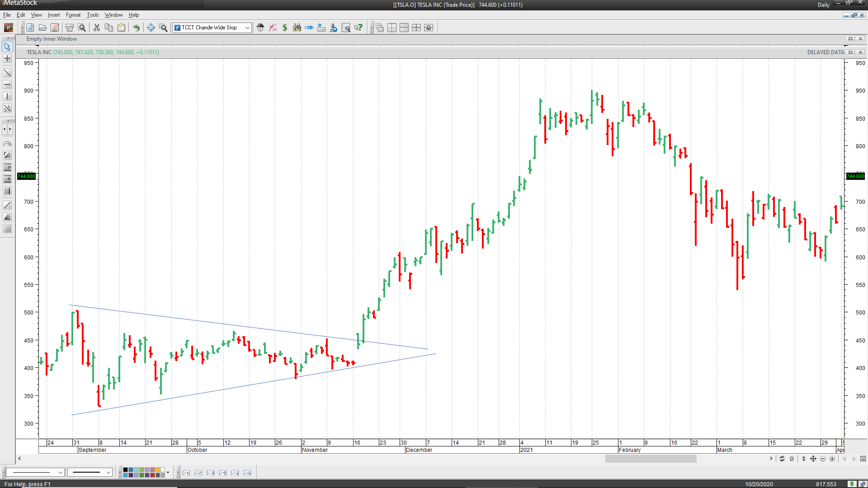Image resolution: width=868 pixels, height=488 pixels.
Task: Click the microscope research icon
Action: point(334,28)
